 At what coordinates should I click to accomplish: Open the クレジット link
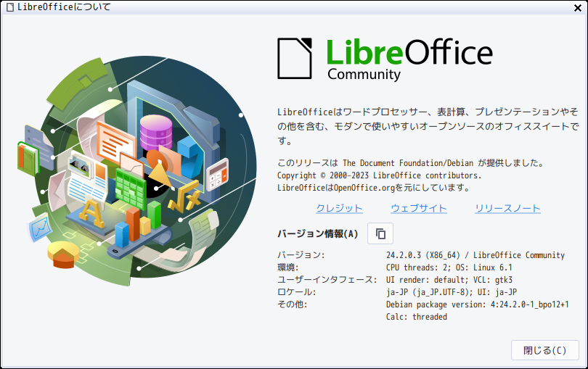(340, 208)
